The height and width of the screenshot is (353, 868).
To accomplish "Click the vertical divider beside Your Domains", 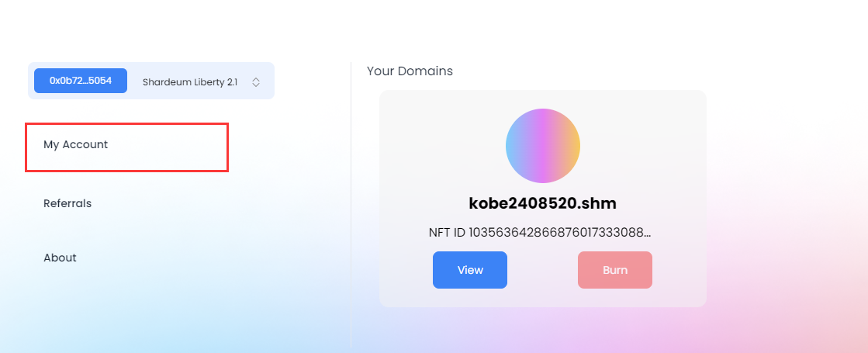I will (x=351, y=205).
